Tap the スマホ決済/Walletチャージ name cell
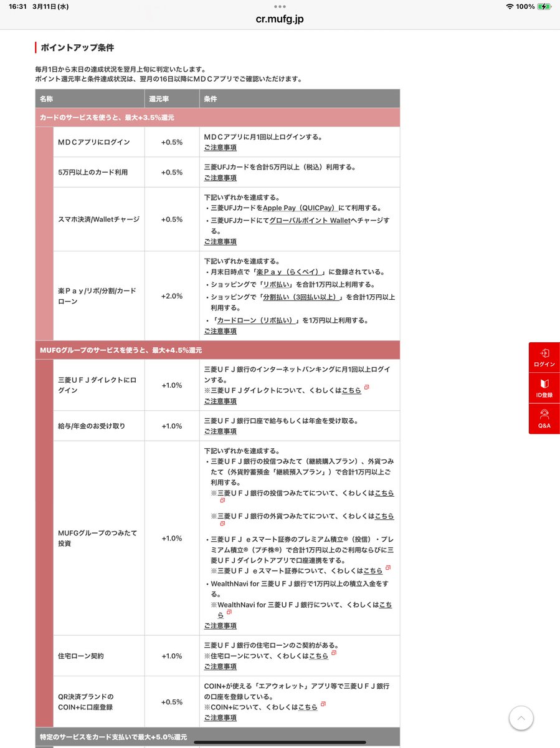This screenshot has width=560, height=748. click(99, 219)
